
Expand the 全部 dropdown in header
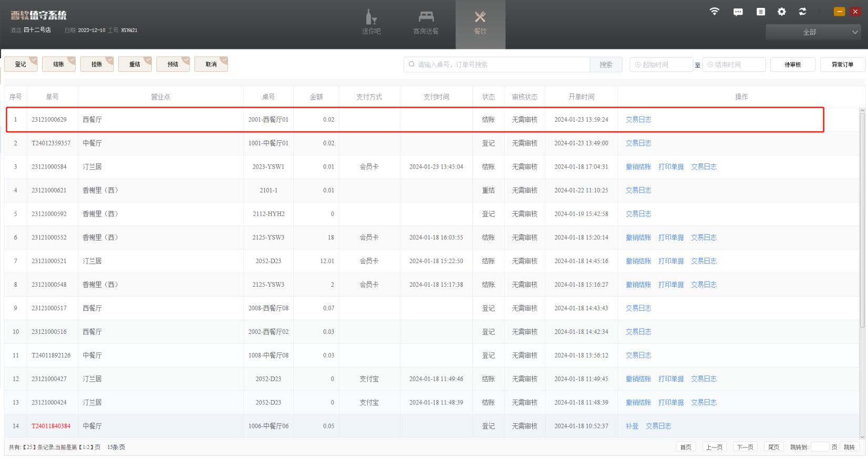click(812, 32)
